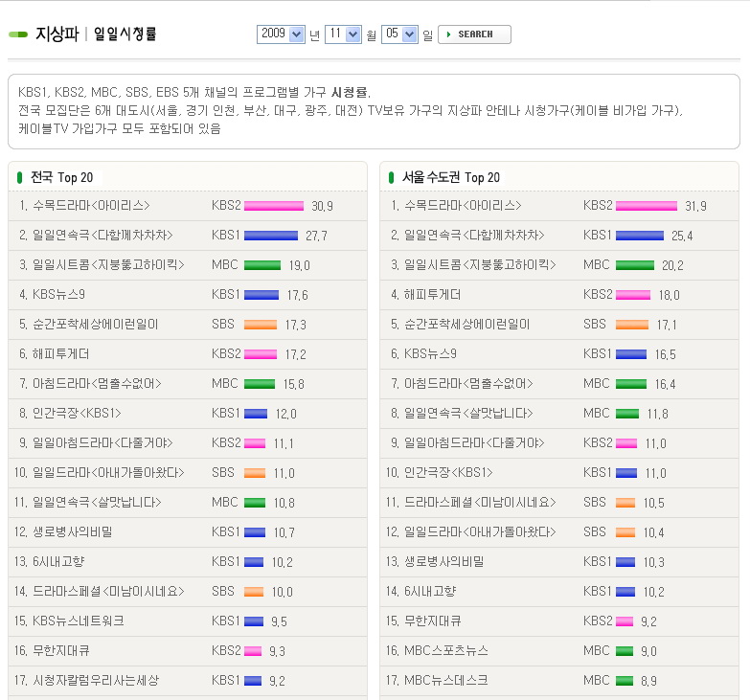Select KBS뉴스9 in 전국 Top 20

coord(58,295)
